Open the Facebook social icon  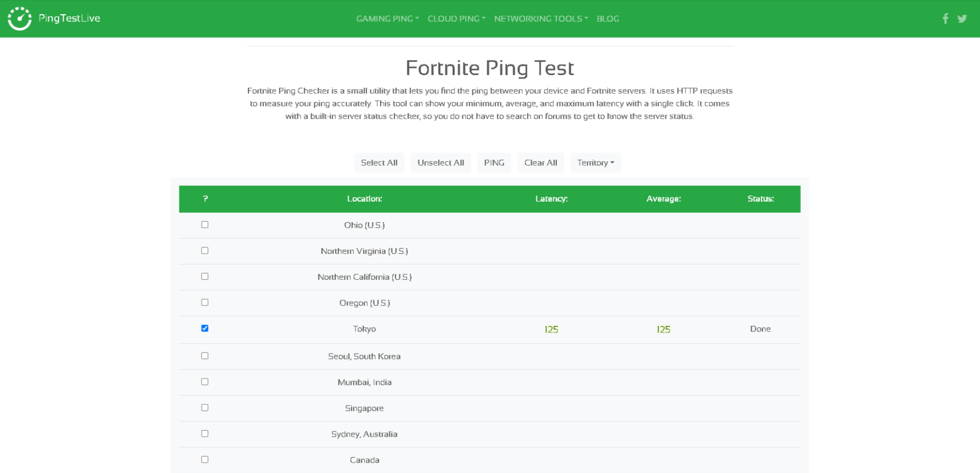tap(945, 19)
